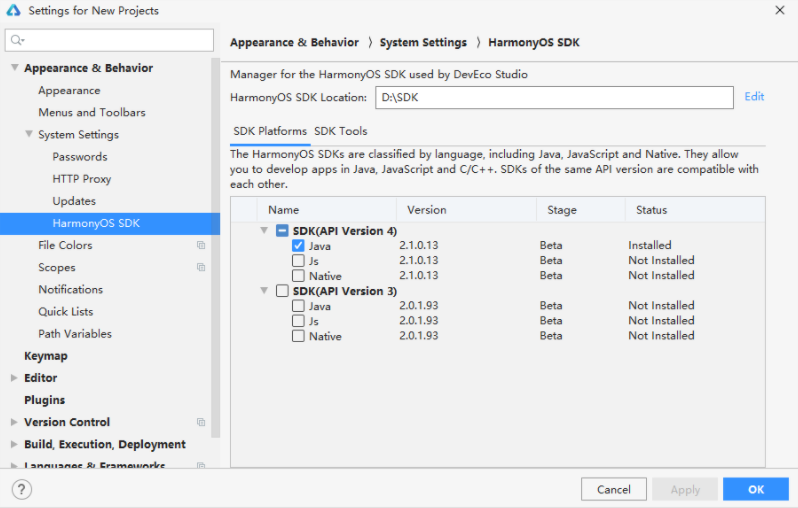Screen dimensions: 798x508
Task: Check Native under API Version 4
Action: [298, 276]
